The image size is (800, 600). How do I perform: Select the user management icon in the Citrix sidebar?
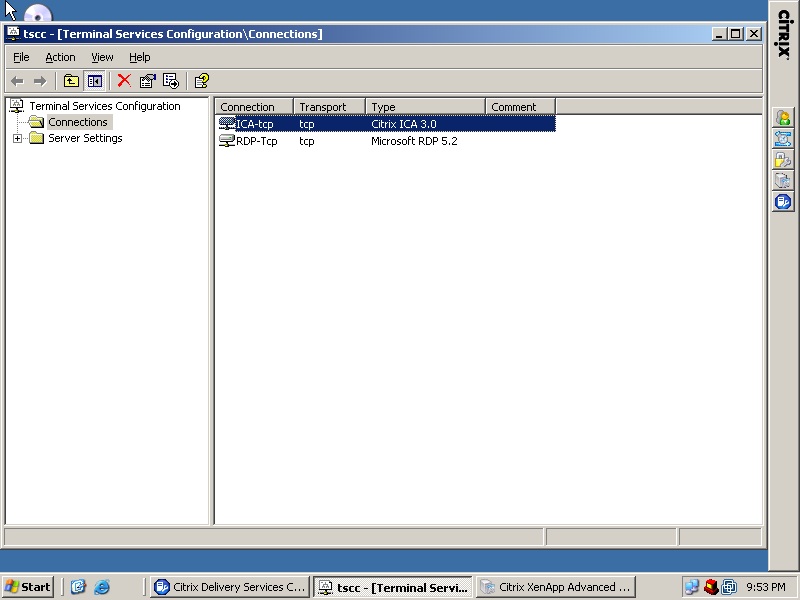(x=783, y=117)
